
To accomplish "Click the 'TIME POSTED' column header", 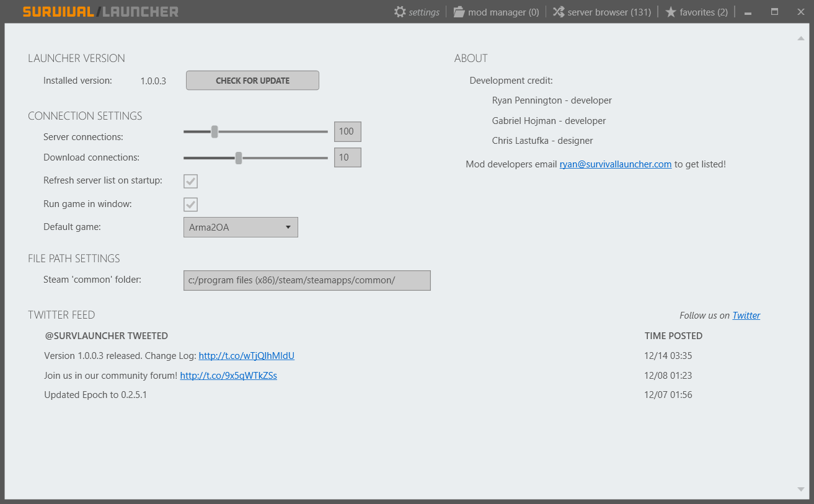I will (x=673, y=336).
